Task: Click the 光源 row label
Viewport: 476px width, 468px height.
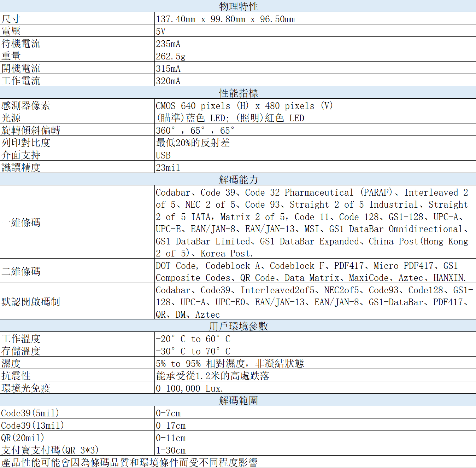Action: [x=11, y=118]
